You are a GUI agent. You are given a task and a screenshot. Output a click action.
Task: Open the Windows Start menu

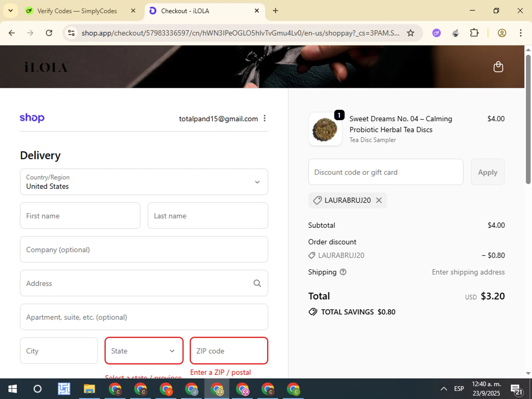(x=12, y=389)
